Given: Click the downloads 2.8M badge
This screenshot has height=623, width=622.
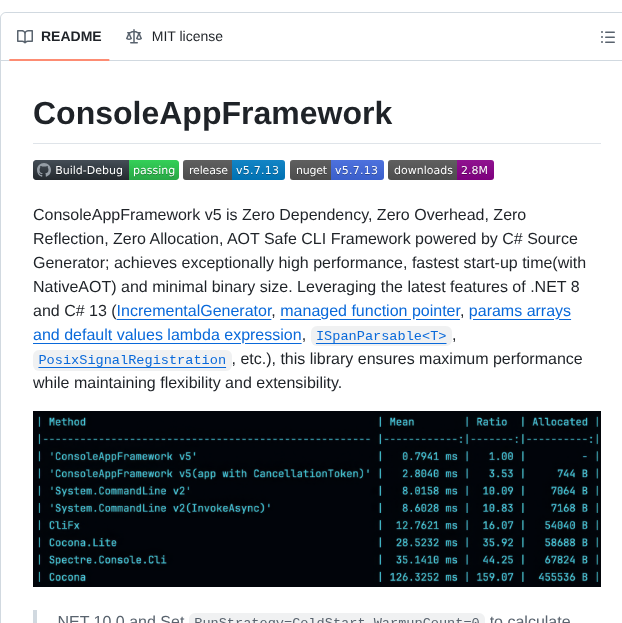Looking at the screenshot, I should [x=441, y=170].
